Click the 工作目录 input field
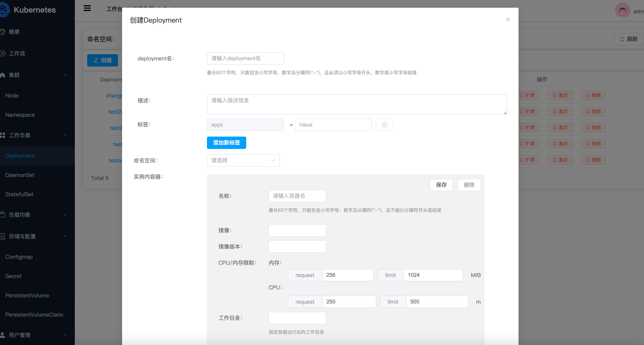 (x=297, y=318)
